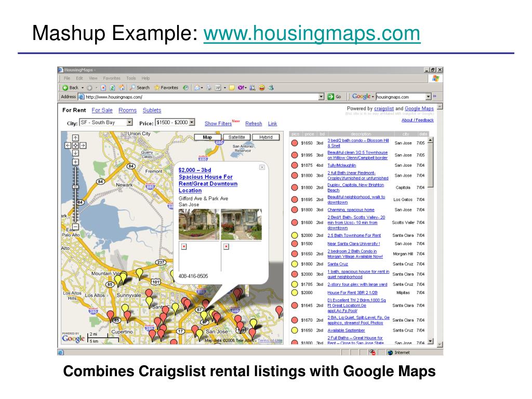Click the Mail envelope toolbar icon
532x399 pixels.
(x=197, y=87)
